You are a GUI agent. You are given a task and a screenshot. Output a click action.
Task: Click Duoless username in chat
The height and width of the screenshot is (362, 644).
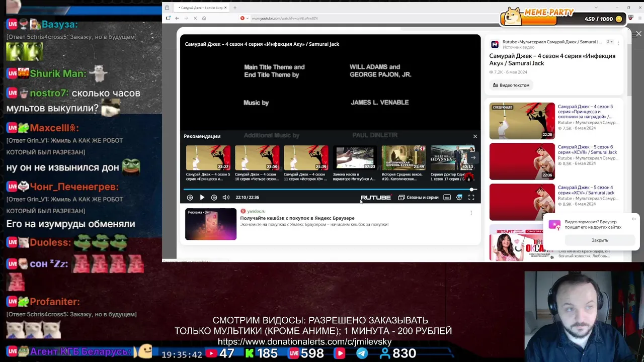50,242
